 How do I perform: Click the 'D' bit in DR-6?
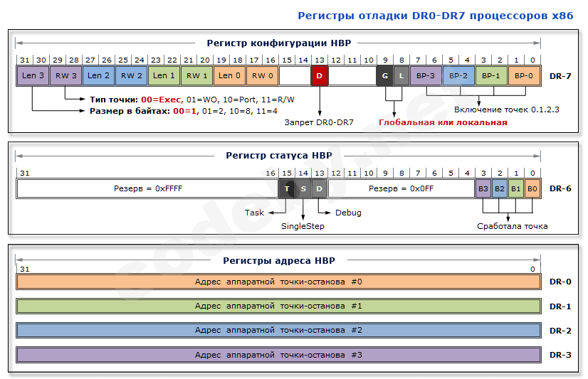click(x=319, y=188)
